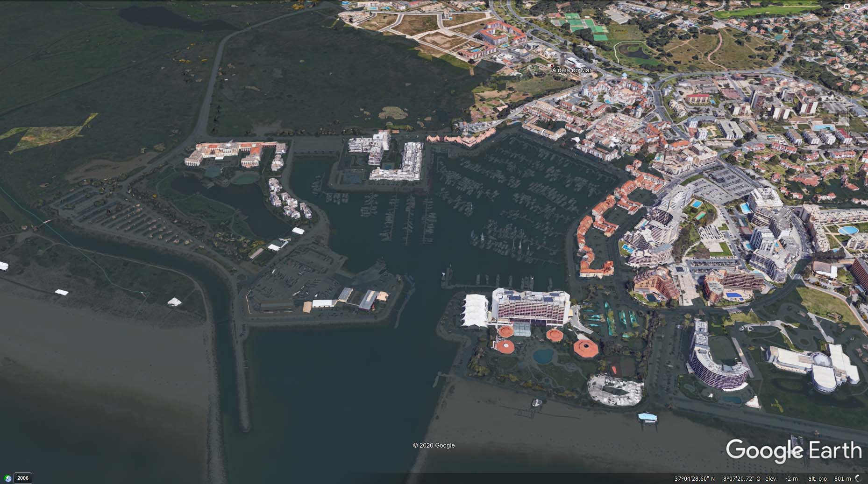Open the 2006 historical imagery year button
Screen dimensions: 868x484
[x=23, y=478]
